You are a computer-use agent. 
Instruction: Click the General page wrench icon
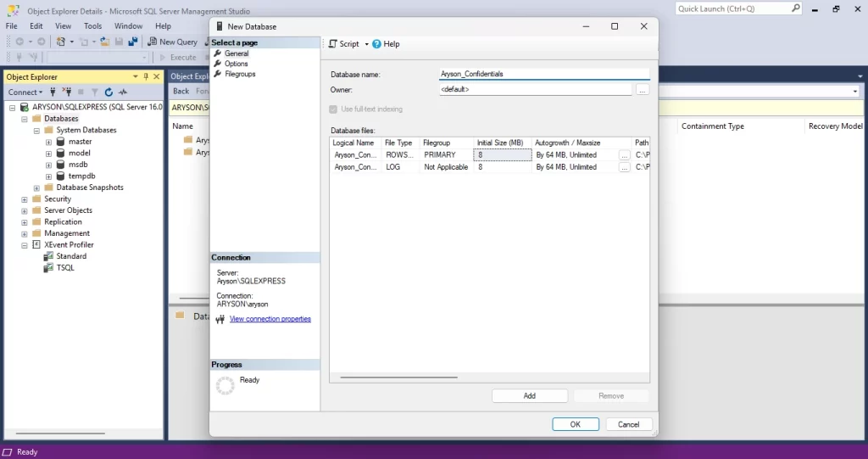pyautogui.click(x=218, y=53)
